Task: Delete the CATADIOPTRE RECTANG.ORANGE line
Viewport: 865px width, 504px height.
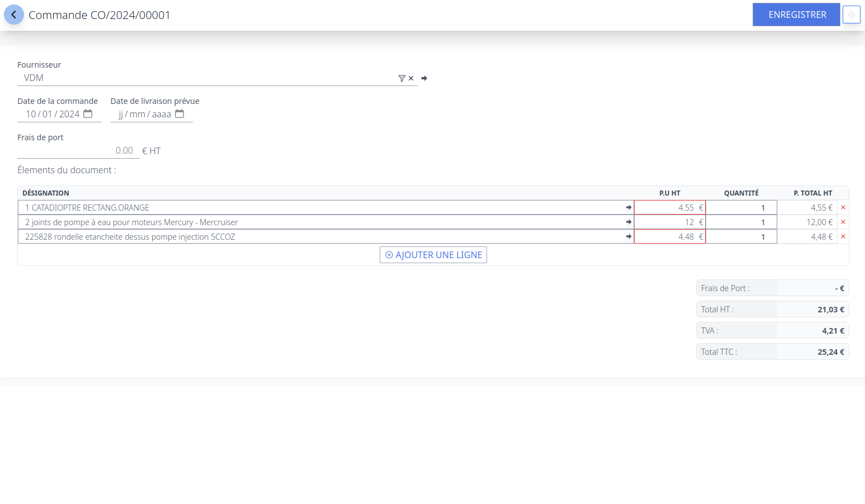Action: coord(843,208)
